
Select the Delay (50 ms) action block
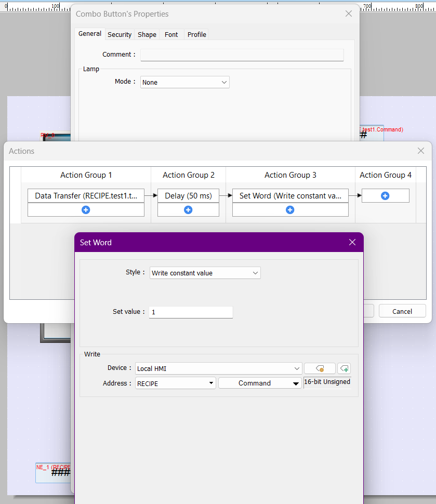pyautogui.click(x=188, y=196)
